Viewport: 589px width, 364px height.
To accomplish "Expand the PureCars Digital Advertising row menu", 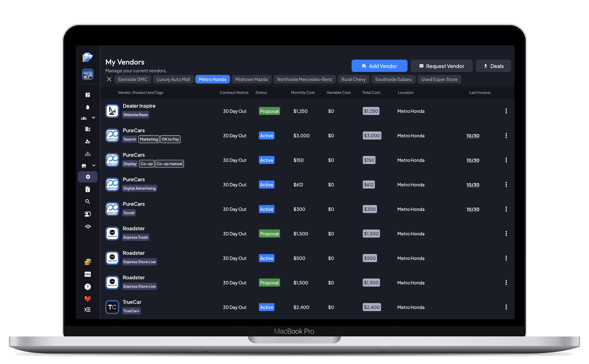I will click(x=506, y=184).
